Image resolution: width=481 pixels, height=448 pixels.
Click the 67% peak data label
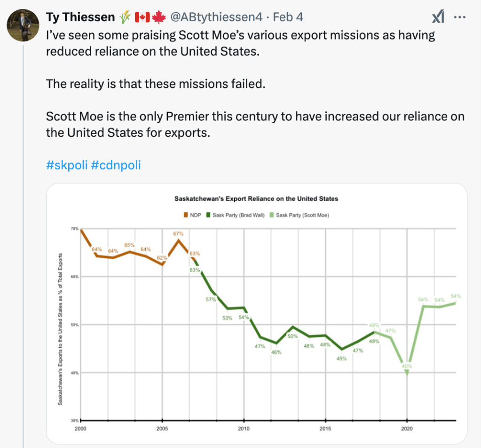point(178,234)
